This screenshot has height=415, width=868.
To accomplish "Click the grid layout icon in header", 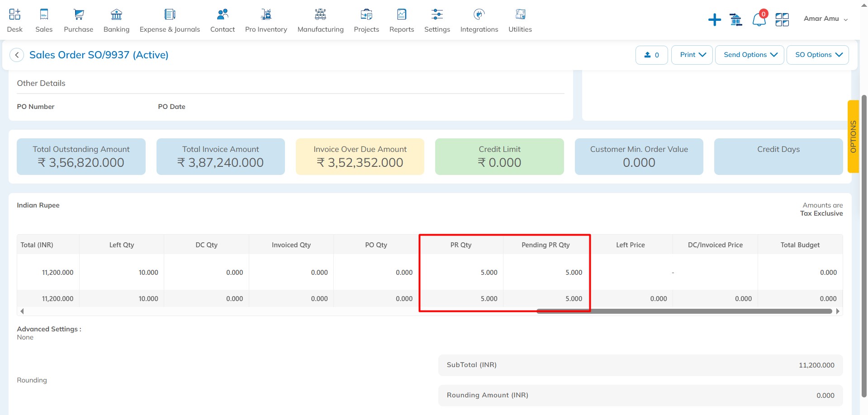I will [782, 19].
